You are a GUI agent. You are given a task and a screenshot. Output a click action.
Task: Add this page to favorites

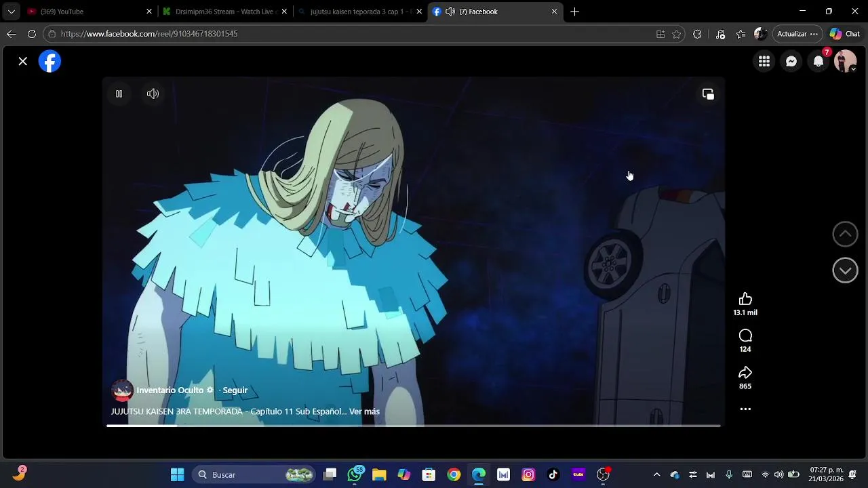tap(676, 34)
